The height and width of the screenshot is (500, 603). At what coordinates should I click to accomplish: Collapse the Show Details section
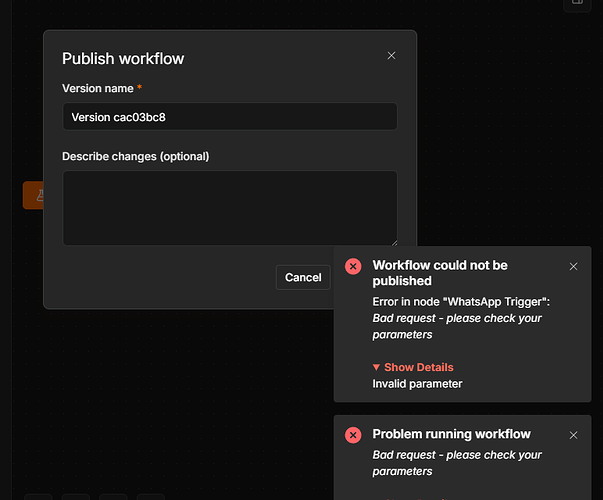(413, 367)
